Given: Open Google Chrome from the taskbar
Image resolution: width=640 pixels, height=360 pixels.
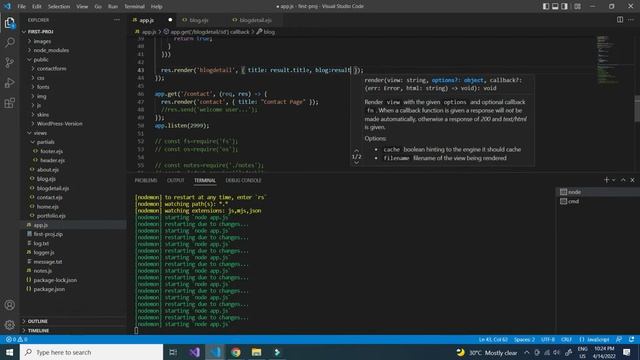Looking at the screenshot, I should [236, 352].
